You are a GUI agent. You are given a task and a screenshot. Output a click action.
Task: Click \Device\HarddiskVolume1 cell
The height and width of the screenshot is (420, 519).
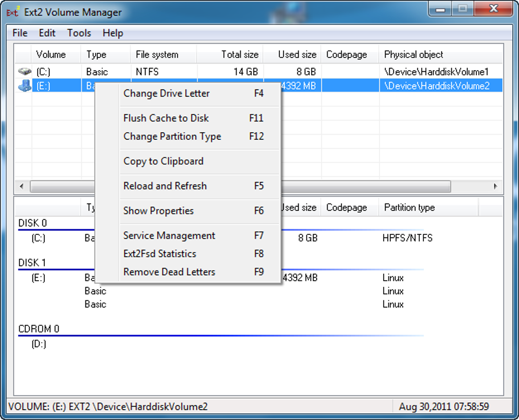pos(436,72)
